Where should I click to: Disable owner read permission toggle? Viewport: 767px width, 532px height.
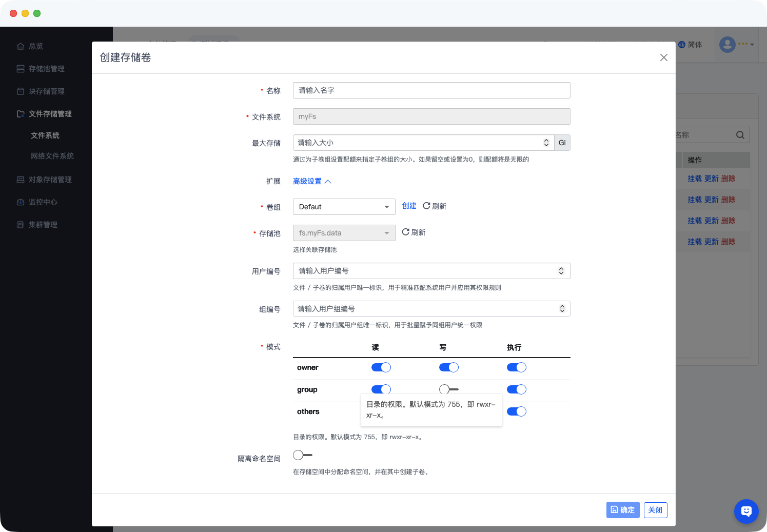[x=381, y=367]
